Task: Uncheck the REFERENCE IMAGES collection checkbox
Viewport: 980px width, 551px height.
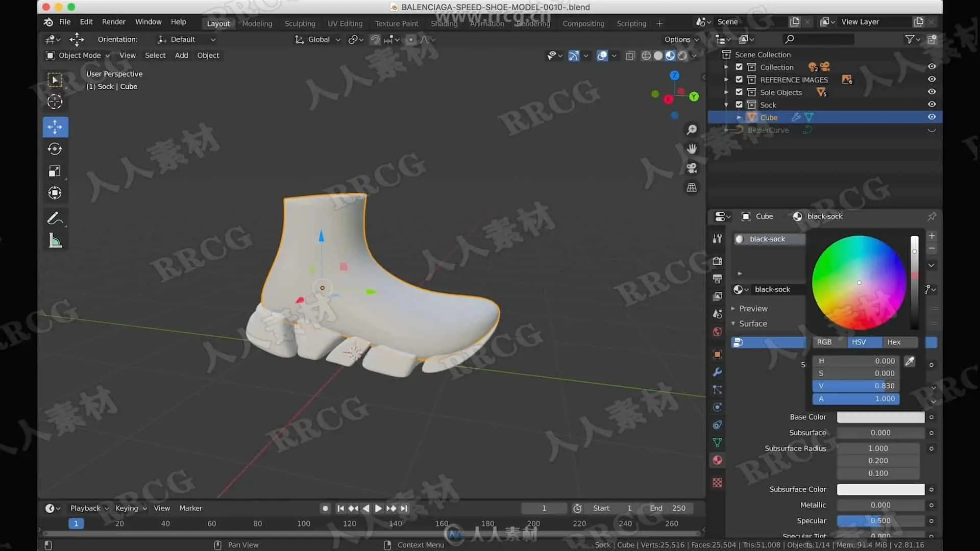Action: tap(739, 80)
